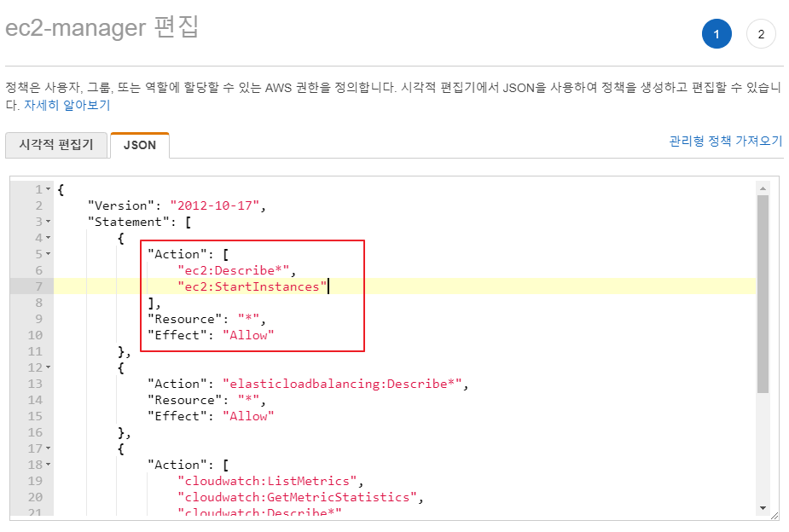Collapse the Action array fold on line 18

(x=49, y=464)
